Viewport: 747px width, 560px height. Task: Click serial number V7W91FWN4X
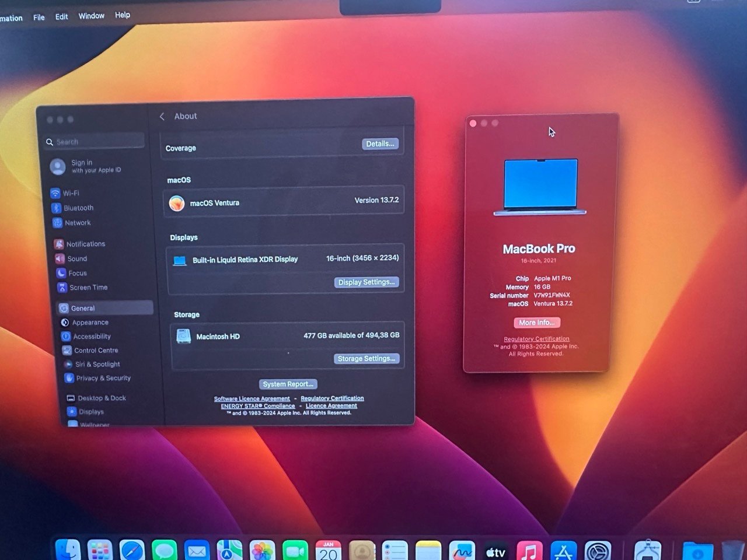tap(552, 295)
